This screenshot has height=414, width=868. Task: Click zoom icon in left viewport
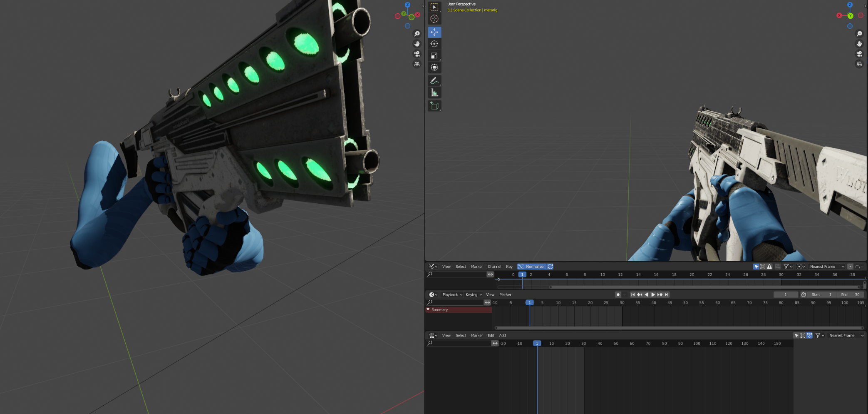coord(417,34)
